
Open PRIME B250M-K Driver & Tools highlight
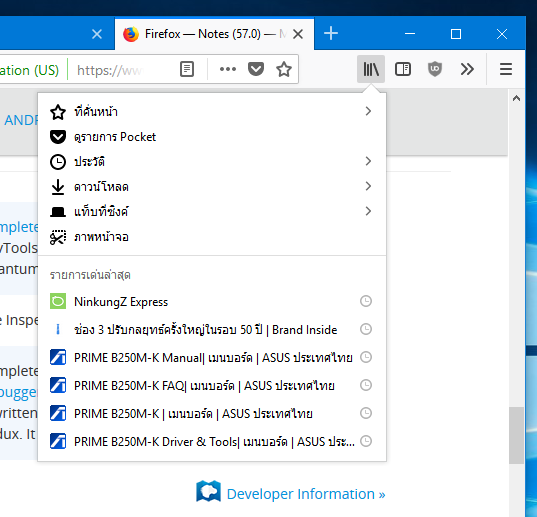[x=212, y=441]
